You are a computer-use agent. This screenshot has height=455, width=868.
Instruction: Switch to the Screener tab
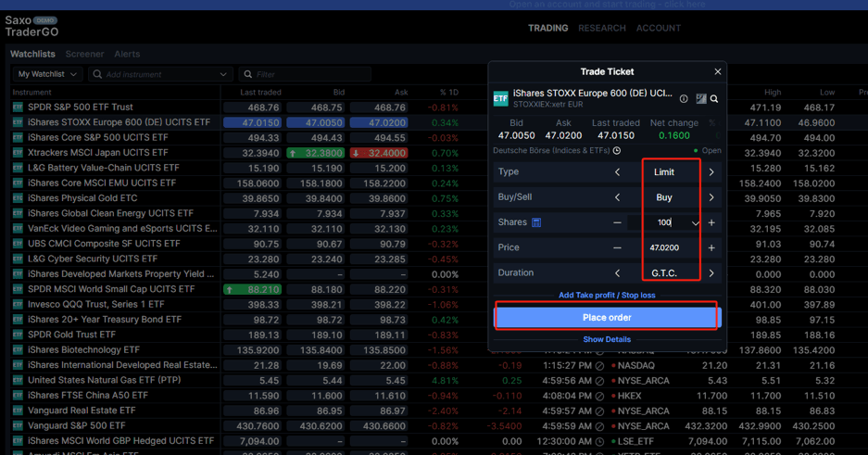pos(84,55)
